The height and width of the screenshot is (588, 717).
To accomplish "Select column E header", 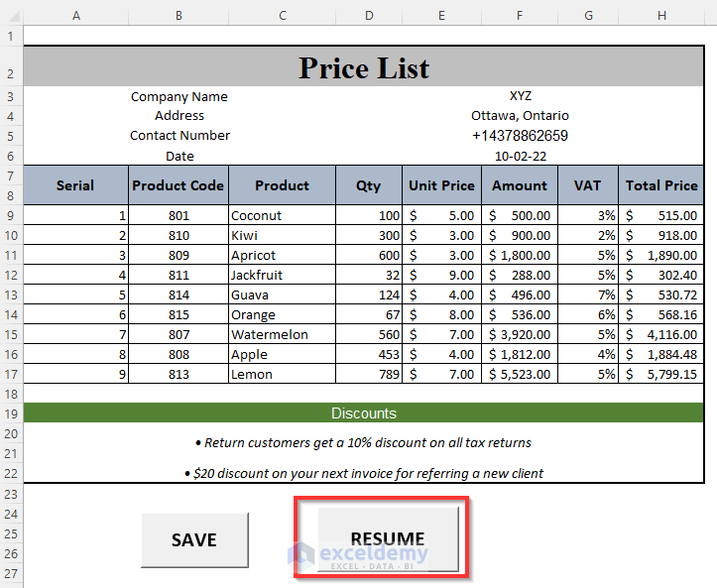I will 441,16.
